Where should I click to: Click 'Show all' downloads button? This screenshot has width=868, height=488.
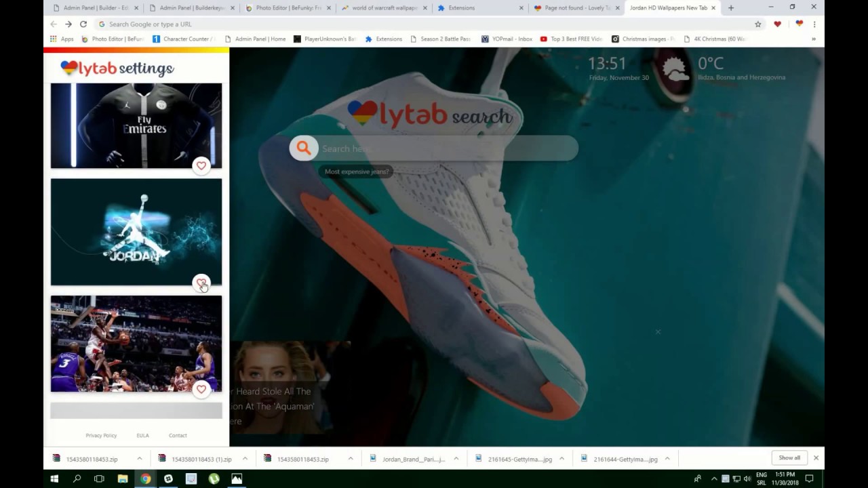(x=789, y=458)
